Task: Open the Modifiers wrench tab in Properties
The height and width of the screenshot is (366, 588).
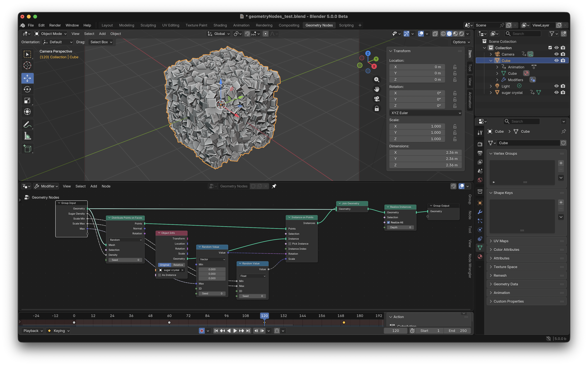Action: click(x=480, y=212)
